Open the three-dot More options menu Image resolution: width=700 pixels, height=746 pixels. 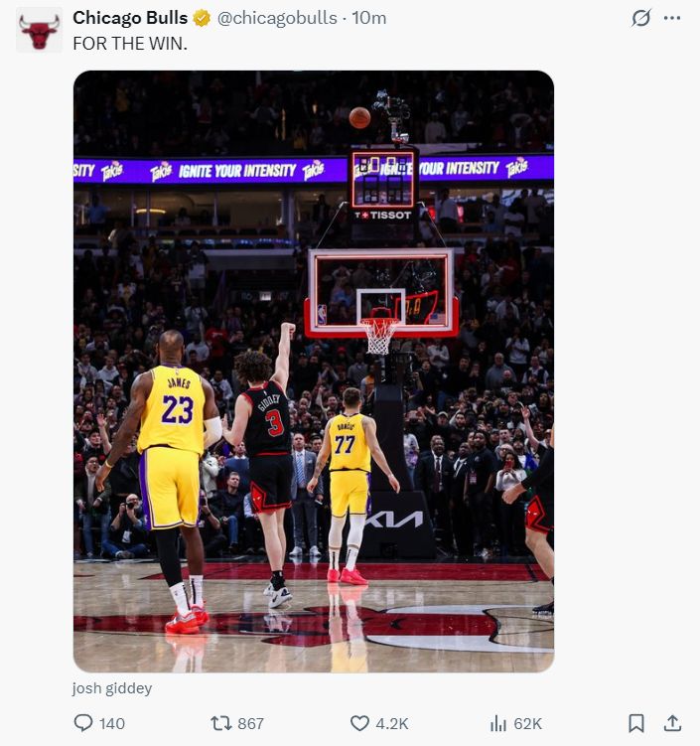672,18
